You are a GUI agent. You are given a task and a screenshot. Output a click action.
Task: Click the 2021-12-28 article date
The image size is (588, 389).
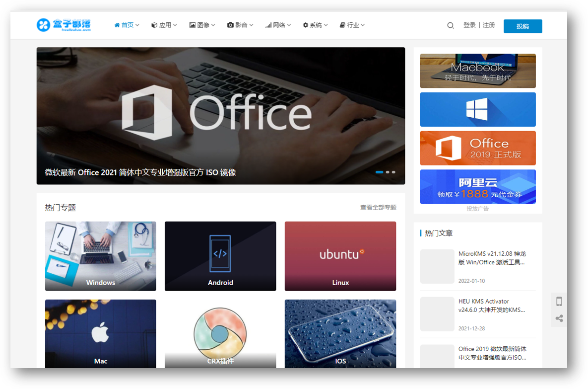[471, 328]
